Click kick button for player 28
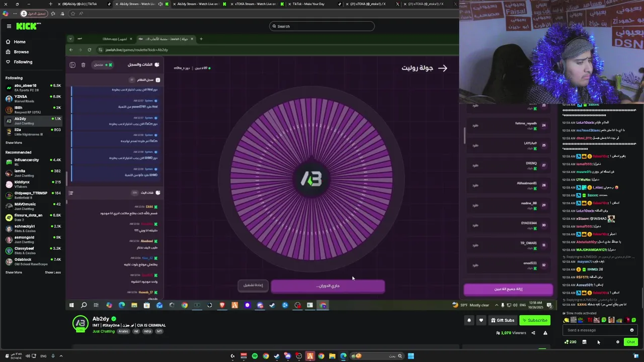Viewport: 644px width, 362px height. (x=475, y=185)
